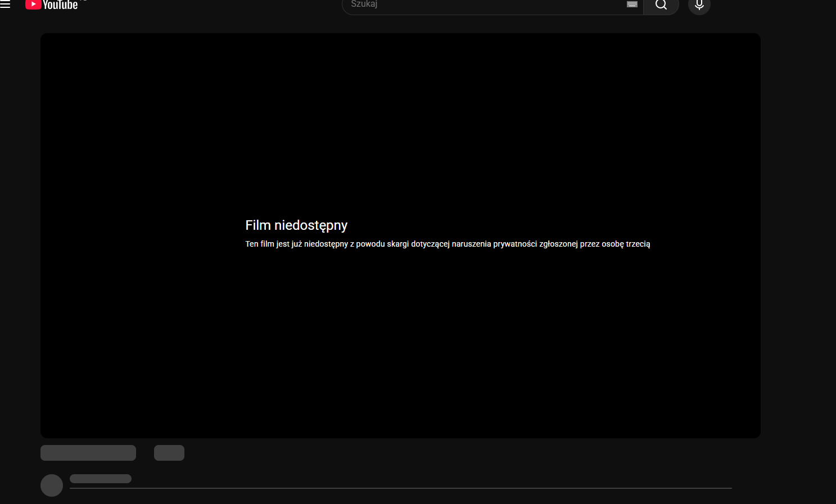Open the on-screen keyboard in search
The width and height of the screenshot is (836, 504).
click(632, 4)
